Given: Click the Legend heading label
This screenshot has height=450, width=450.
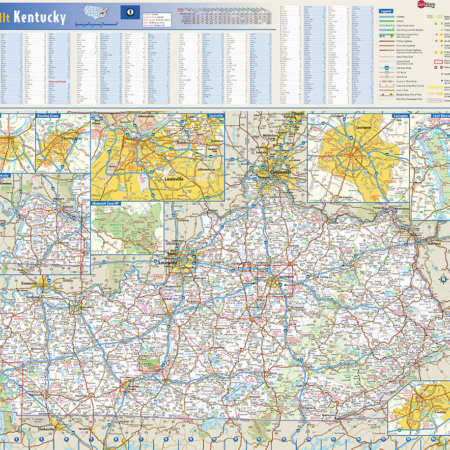Looking at the screenshot, I should coord(386,11).
